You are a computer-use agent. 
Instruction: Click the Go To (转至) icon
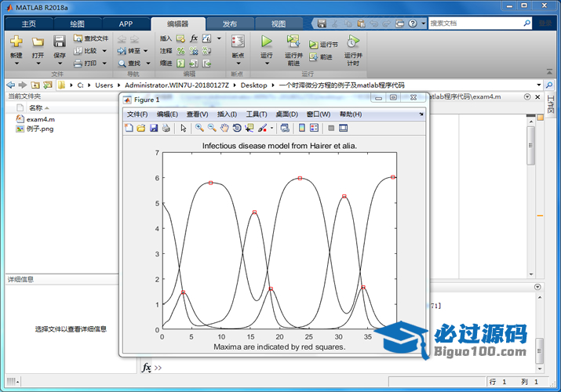(122, 51)
